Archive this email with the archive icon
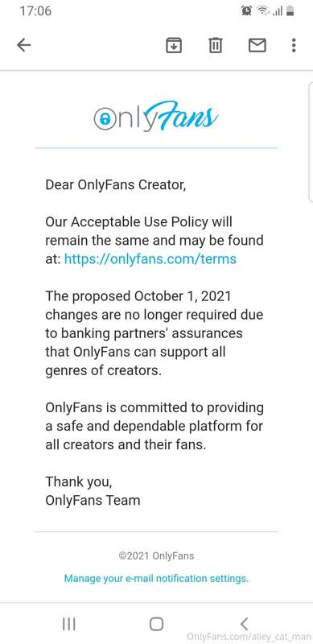313x644 pixels. point(174,45)
